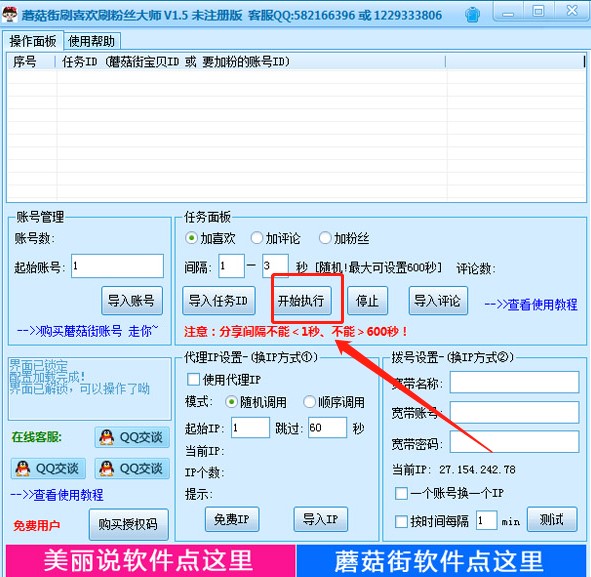Open 查看使用教程 link under QQ buttons
Screen dimensions: 591x577
tap(57, 495)
